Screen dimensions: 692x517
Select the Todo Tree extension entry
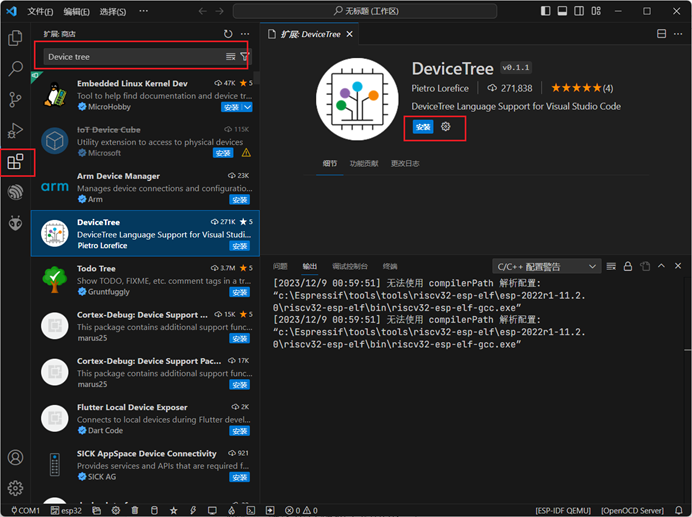[145, 280]
